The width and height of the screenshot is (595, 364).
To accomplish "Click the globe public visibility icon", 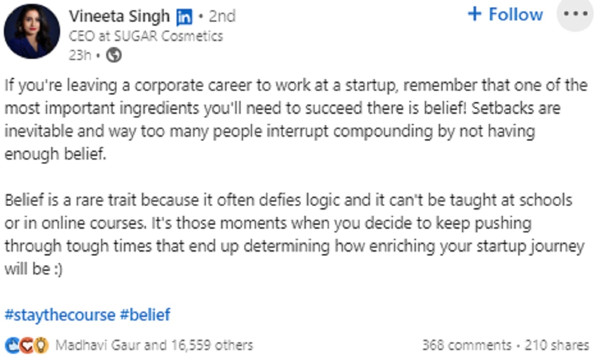I will pos(114,55).
